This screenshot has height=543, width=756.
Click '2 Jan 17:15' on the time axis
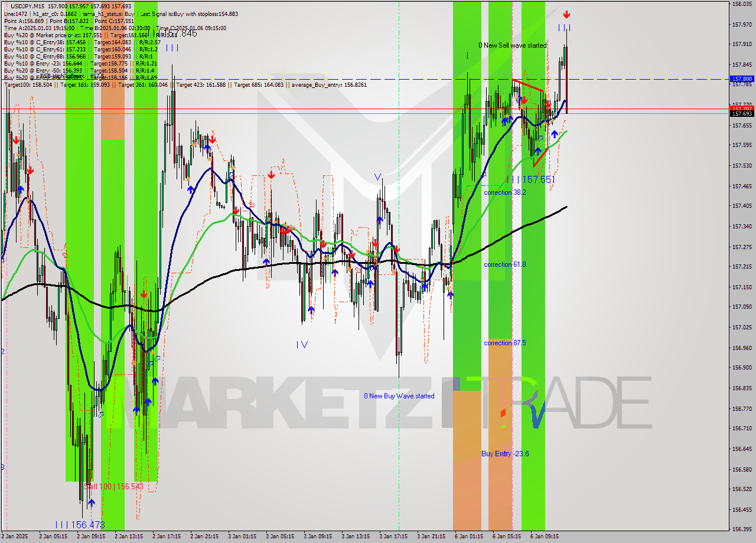click(x=167, y=537)
